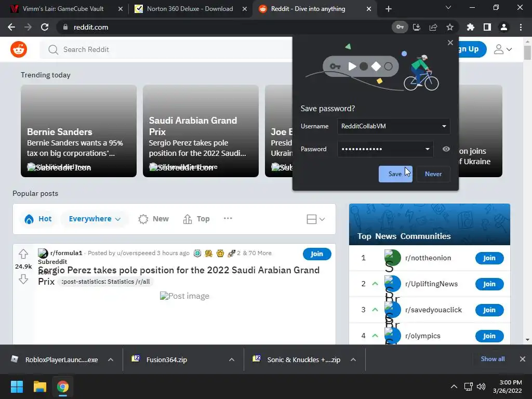The width and height of the screenshot is (532, 399).
Task: Join the r/formula1 community
Action: [317, 254]
